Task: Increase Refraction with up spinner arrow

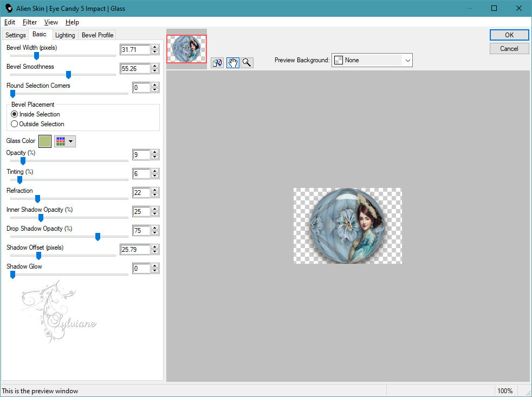Action: (x=155, y=190)
